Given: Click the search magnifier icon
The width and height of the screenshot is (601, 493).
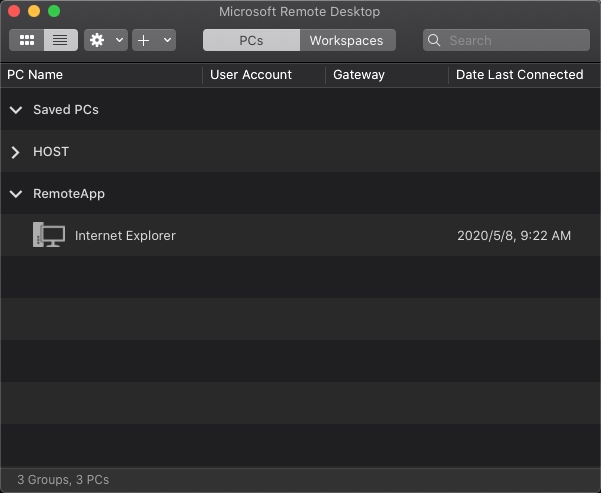Looking at the screenshot, I should 434,40.
